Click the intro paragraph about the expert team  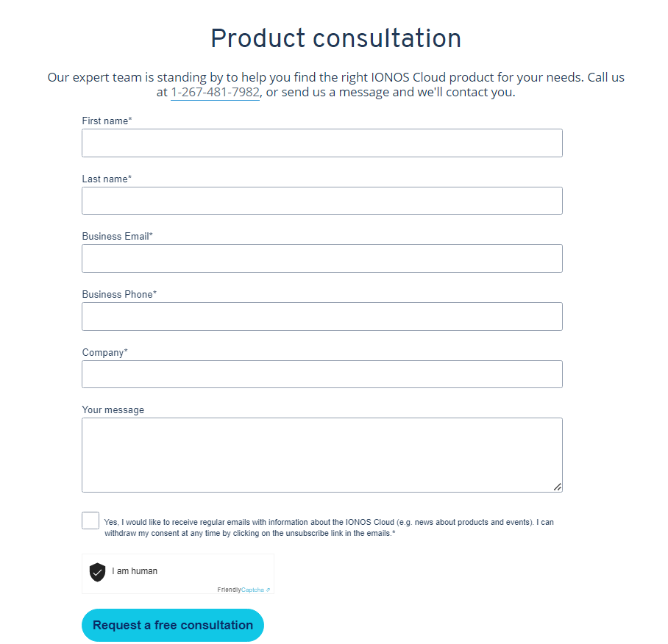click(335, 84)
